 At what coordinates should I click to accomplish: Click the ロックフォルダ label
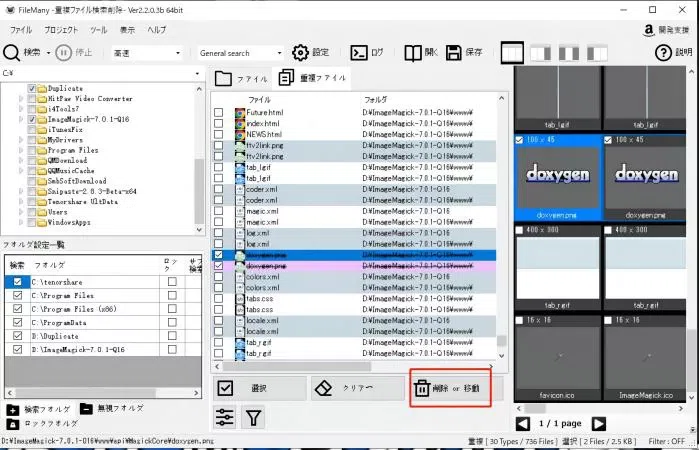coord(51,423)
